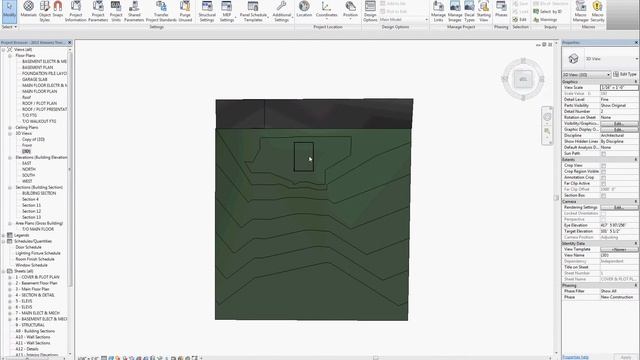Screen dimensions: 640x360
Task: Open Design Options
Action: [x=370, y=11]
